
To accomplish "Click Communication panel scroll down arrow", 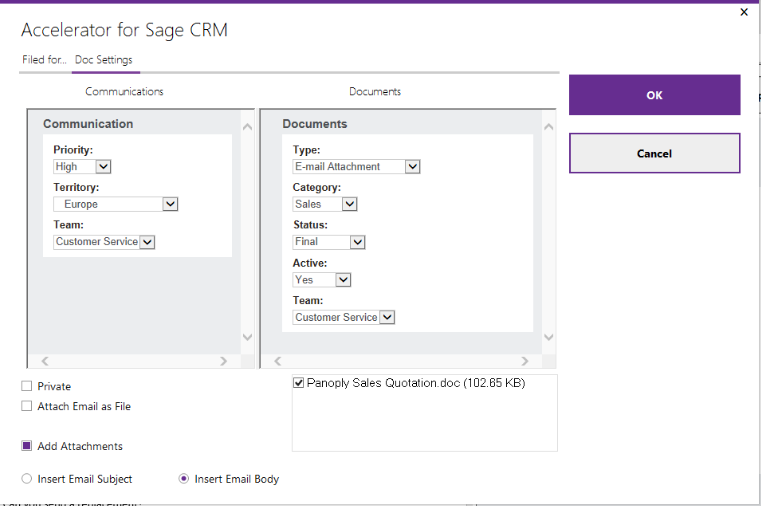I will pyautogui.click(x=248, y=337).
